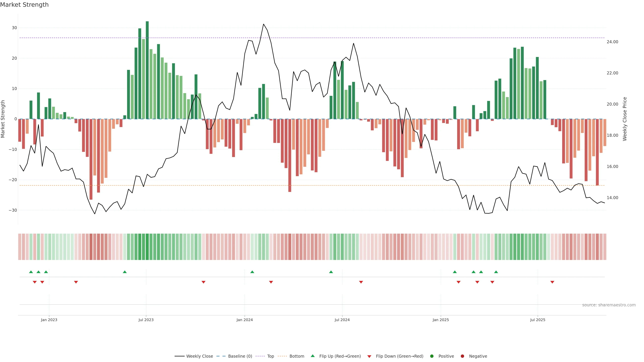The width and height of the screenshot is (644, 362).
Task: Select the Flip Up marker just before Jul 2024
Action: 331,272
